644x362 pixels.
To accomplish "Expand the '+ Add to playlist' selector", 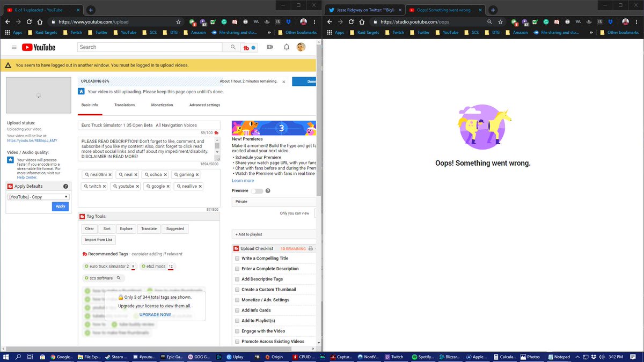I will pyautogui.click(x=274, y=234).
